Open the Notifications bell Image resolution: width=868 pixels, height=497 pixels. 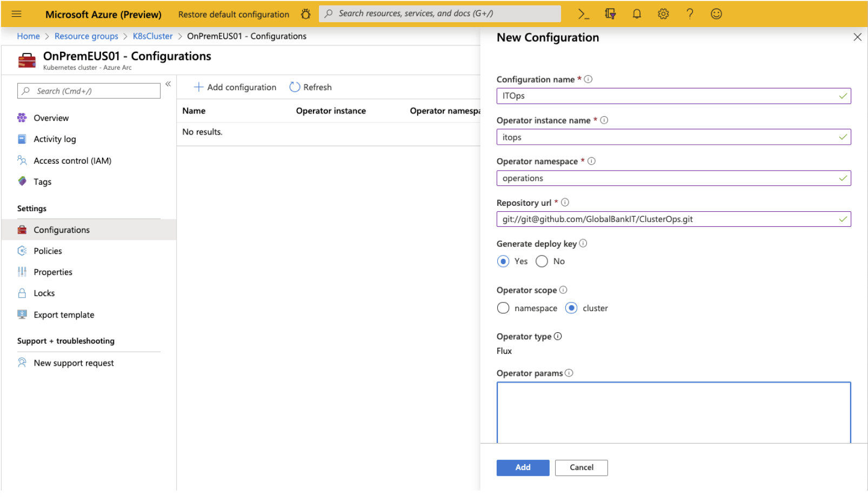[x=636, y=14]
